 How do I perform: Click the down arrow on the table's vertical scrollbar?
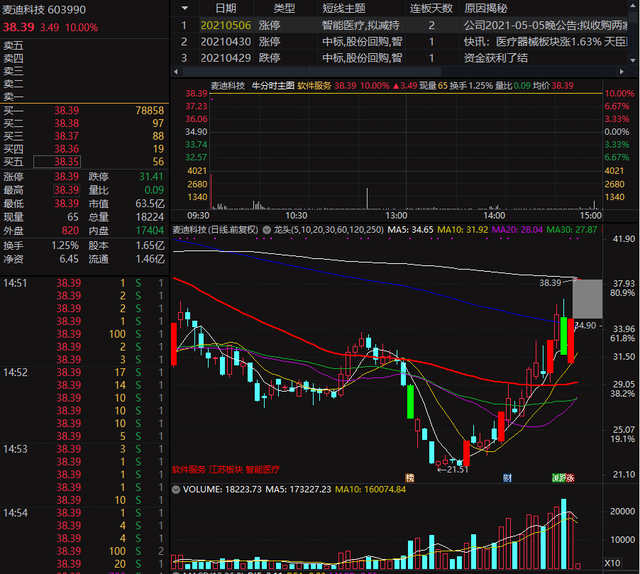(x=633, y=60)
